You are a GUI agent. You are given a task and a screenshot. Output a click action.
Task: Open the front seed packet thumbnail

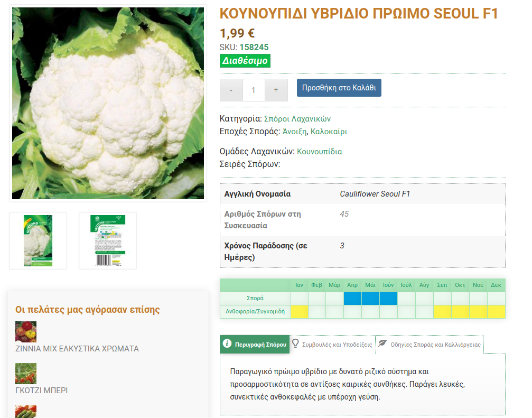coord(38,240)
